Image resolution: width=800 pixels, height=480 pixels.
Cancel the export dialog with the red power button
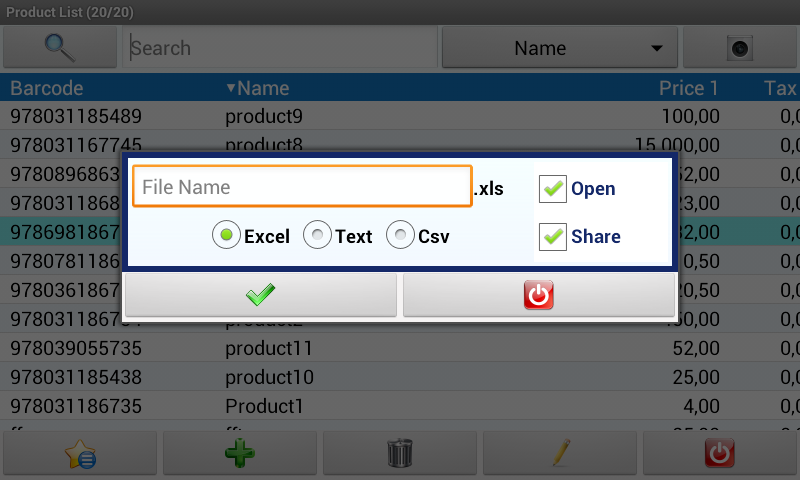point(539,295)
